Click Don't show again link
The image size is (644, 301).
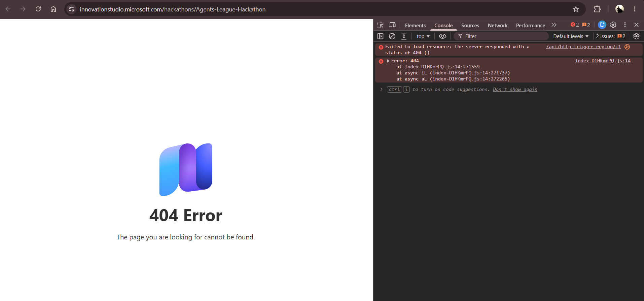point(515,90)
